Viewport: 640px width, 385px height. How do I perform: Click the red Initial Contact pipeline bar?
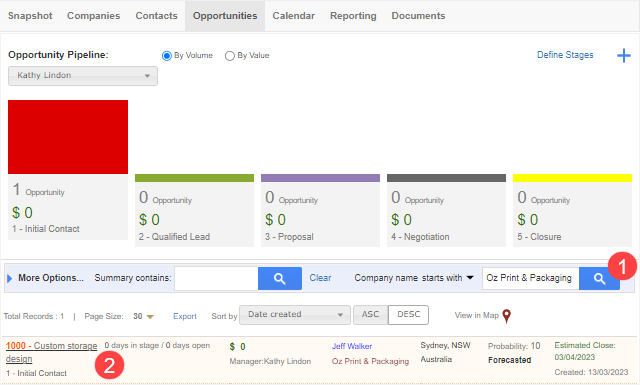(x=68, y=137)
